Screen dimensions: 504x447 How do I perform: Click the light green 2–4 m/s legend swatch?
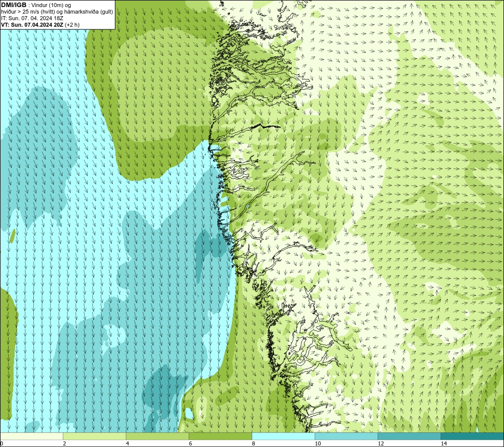point(95,436)
